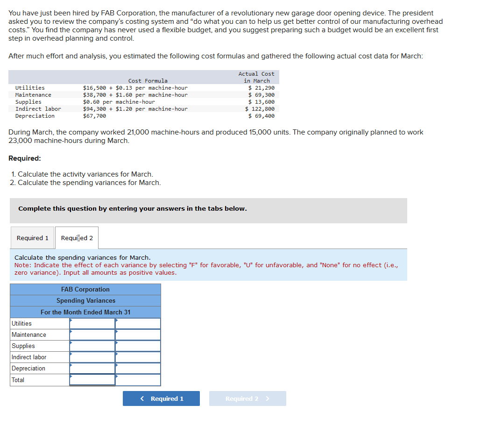Select the Required 2 tab
Screen dimensions: 502x448
[77, 238]
